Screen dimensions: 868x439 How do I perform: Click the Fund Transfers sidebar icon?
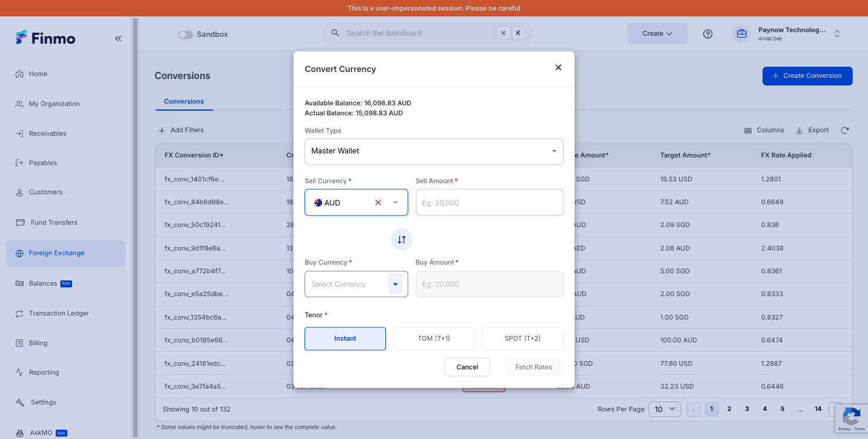[x=19, y=222]
